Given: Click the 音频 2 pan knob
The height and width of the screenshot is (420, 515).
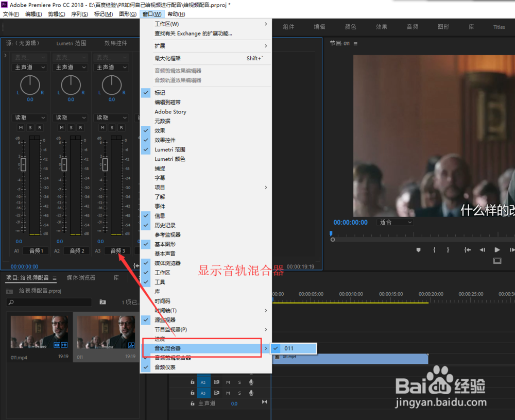Looking at the screenshot, I should (71, 85).
